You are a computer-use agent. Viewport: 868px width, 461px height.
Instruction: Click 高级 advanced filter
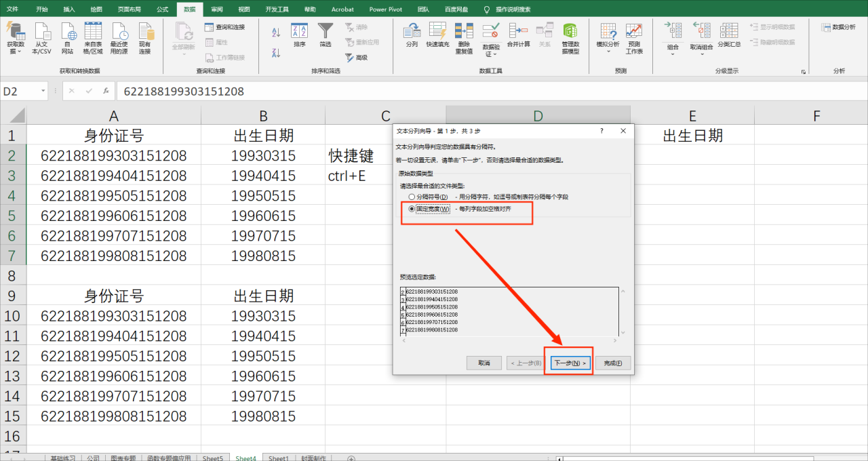coord(356,58)
